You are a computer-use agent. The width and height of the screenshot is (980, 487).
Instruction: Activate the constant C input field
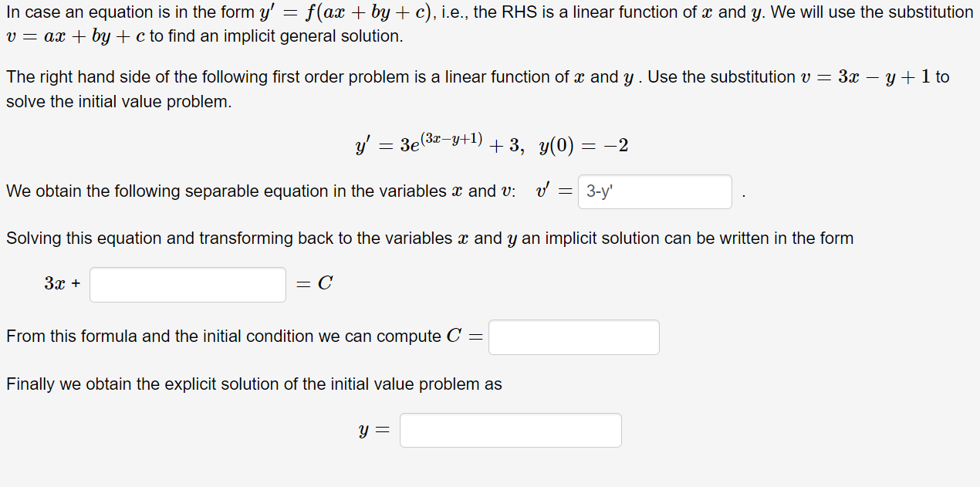coord(573,337)
